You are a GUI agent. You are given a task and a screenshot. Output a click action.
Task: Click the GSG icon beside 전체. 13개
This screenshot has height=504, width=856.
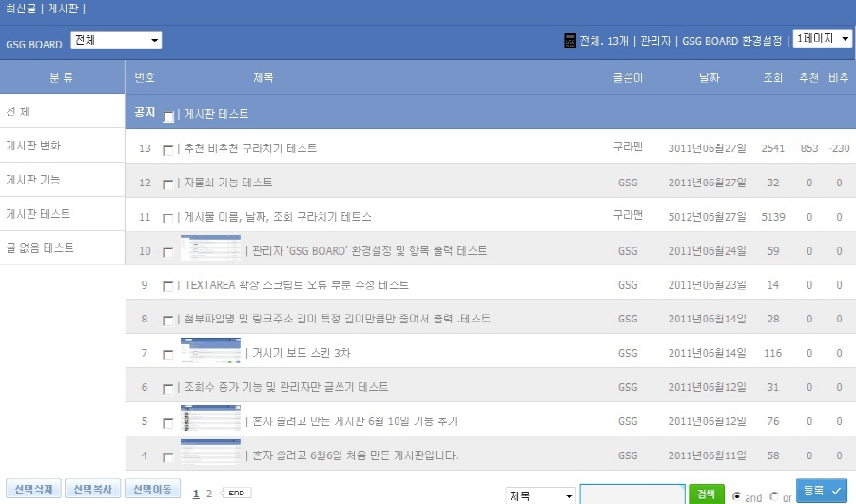point(570,41)
